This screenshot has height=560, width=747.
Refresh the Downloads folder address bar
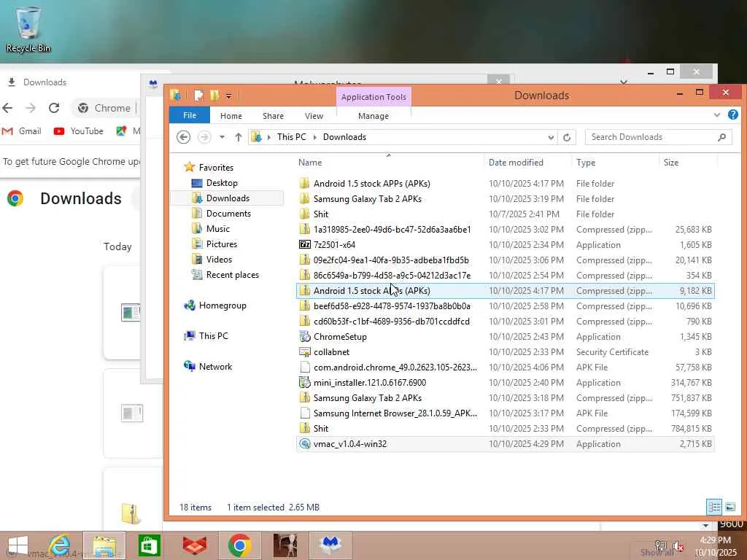566,137
